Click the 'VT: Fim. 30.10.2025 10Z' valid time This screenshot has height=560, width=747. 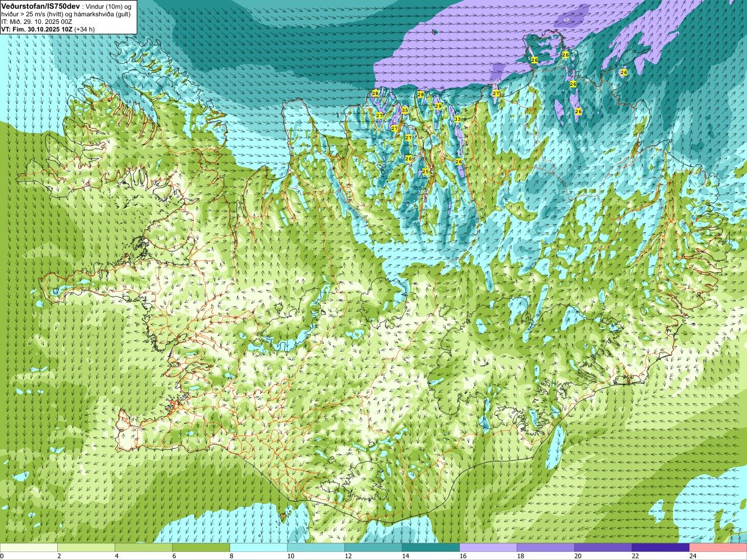pyautogui.click(x=37, y=29)
